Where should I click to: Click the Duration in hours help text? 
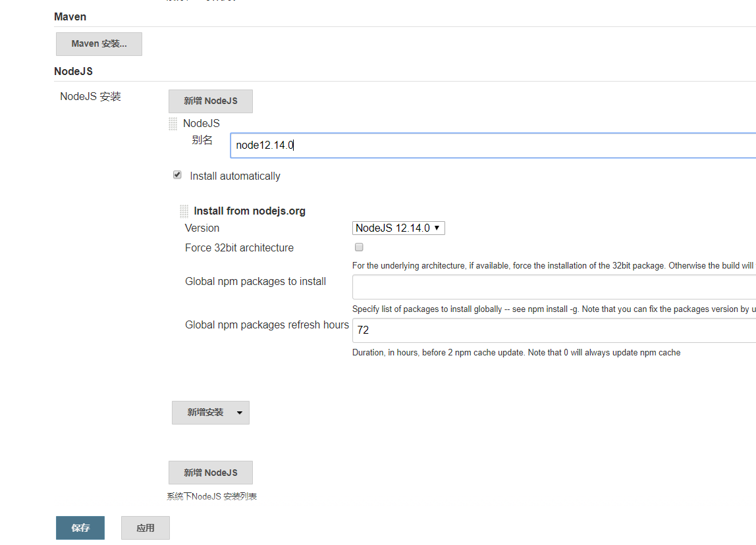516,353
